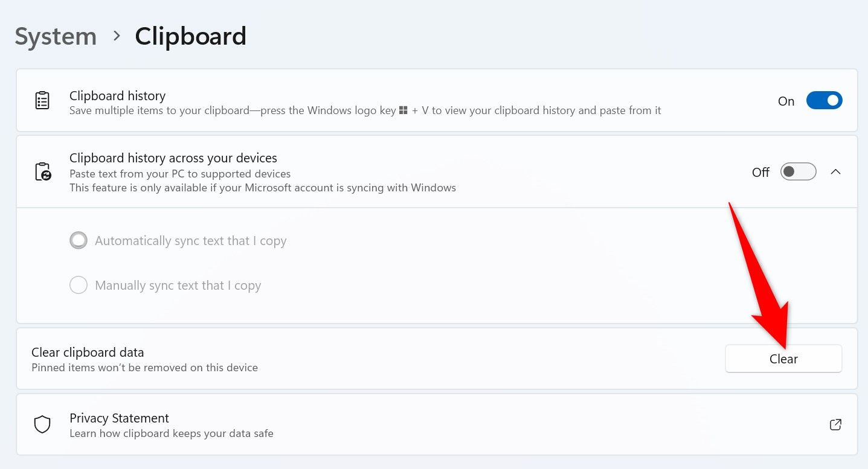This screenshot has width=868, height=469.
Task: Select the Manually sync text radio button
Action: click(79, 285)
